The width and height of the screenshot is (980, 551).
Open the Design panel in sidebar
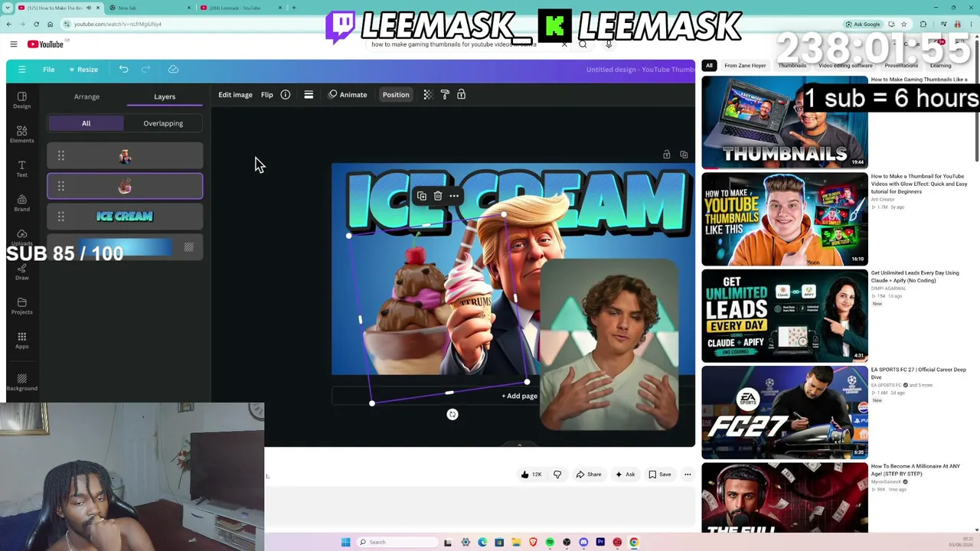(21, 100)
